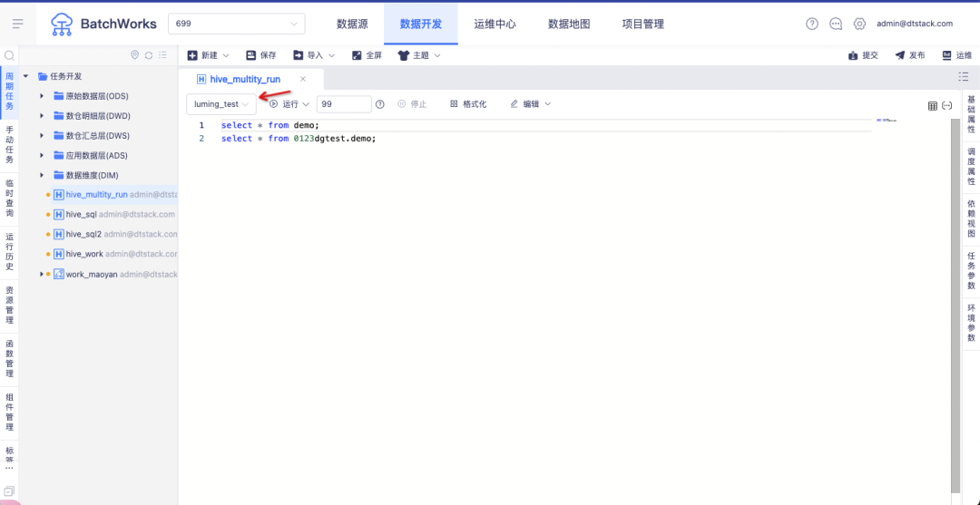
Task: Click the editor vertical scrollbar
Action: point(955,304)
